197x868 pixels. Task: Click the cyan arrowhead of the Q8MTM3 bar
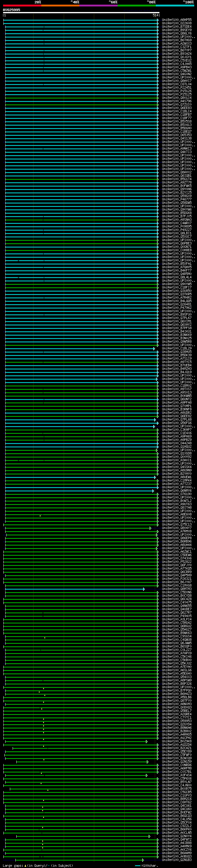click(144, 589)
